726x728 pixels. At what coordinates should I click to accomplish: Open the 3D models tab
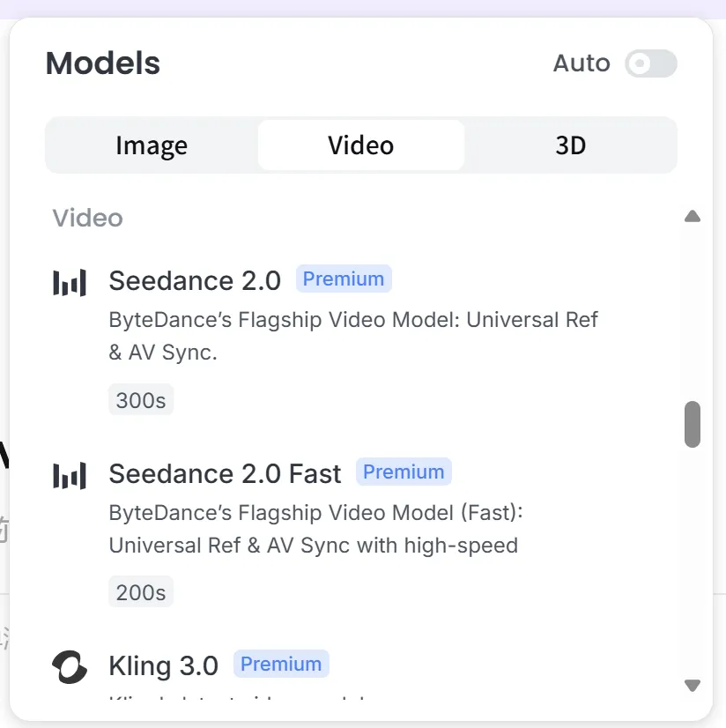click(x=570, y=145)
